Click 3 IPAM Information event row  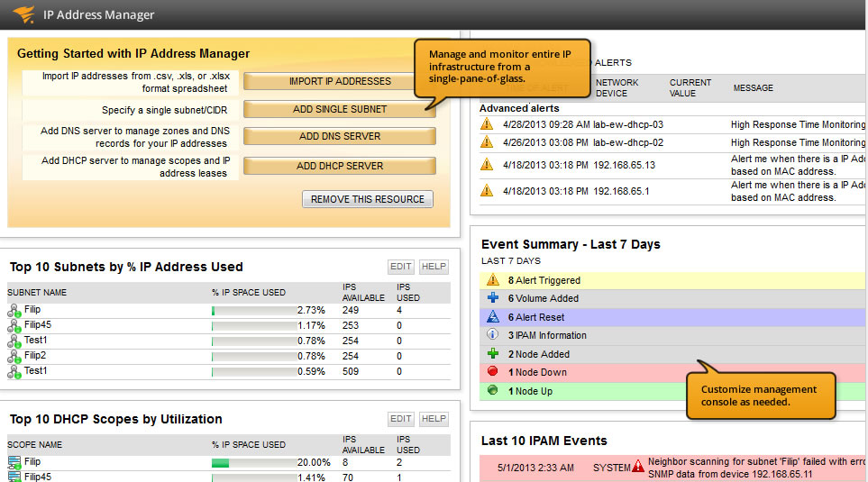[672, 335]
